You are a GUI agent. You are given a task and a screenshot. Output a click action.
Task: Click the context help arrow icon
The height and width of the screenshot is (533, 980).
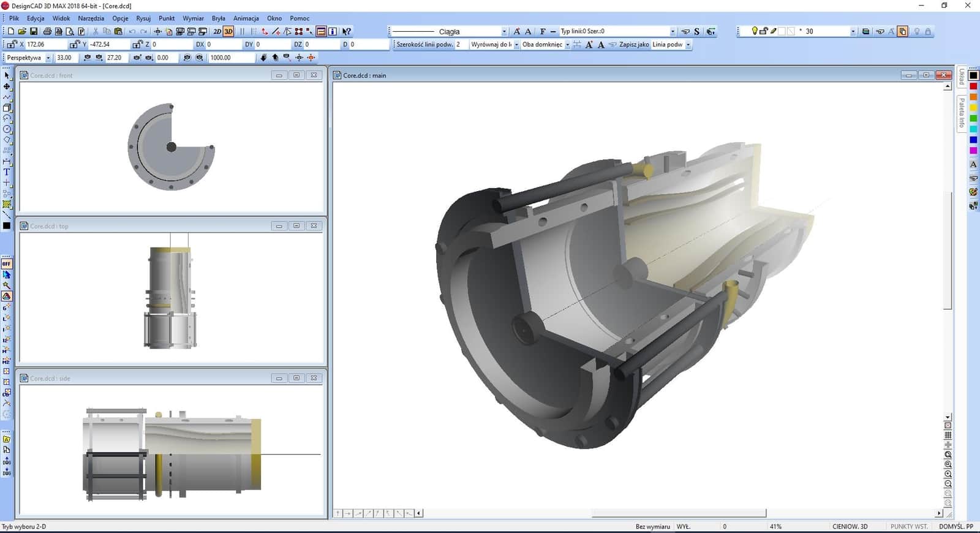[347, 31]
